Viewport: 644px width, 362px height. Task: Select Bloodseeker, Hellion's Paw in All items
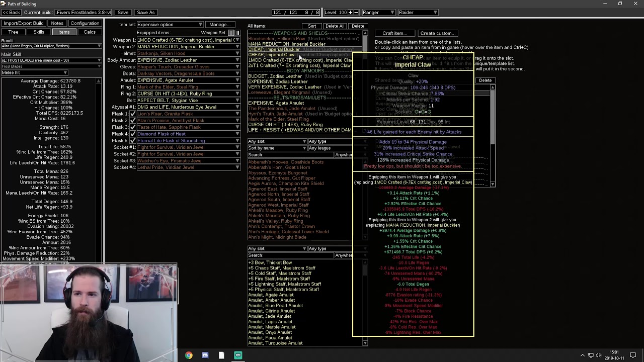(277, 39)
